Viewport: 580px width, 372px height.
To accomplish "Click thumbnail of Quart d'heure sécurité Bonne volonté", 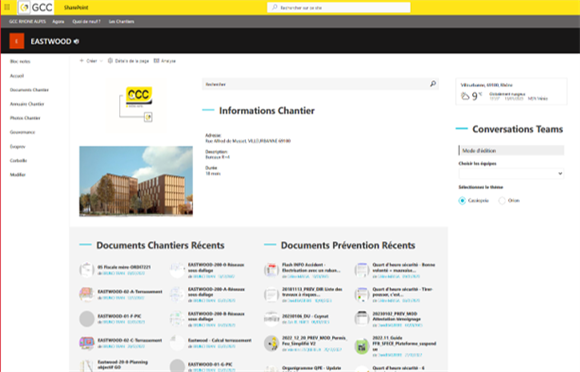I will click(362, 270).
